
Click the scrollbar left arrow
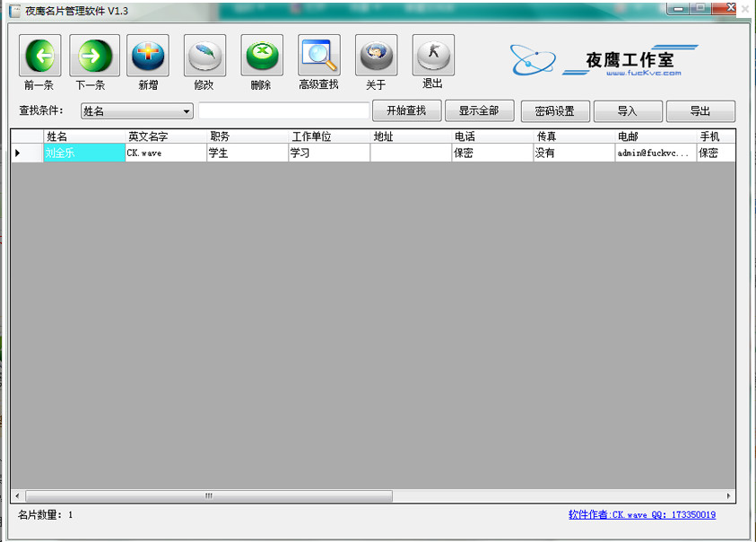(x=17, y=496)
